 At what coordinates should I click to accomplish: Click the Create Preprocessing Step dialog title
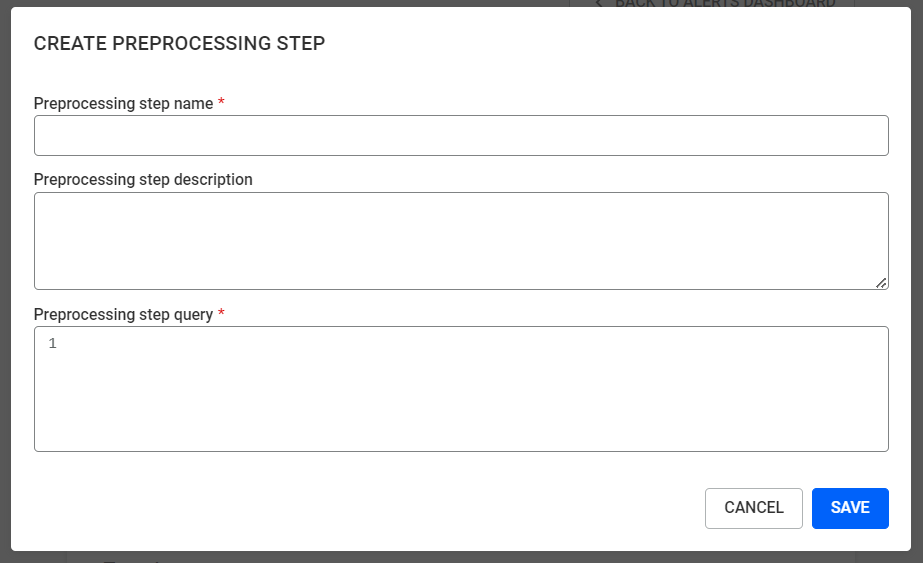coord(179,43)
